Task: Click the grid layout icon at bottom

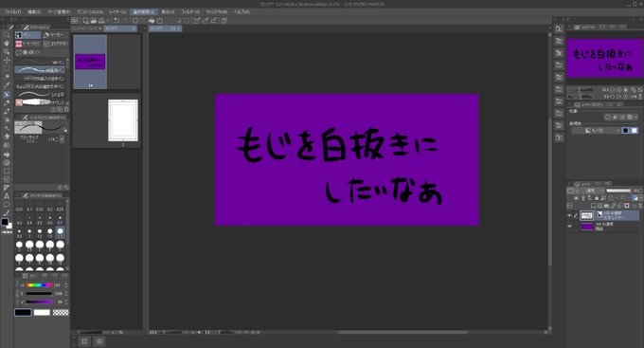Action: (99, 341)
